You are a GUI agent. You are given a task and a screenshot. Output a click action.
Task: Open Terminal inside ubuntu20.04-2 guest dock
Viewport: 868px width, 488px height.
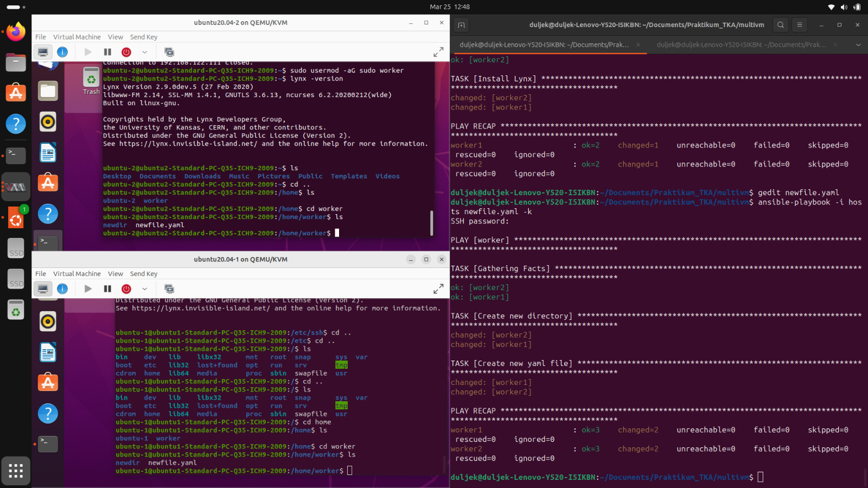(48, 241)
